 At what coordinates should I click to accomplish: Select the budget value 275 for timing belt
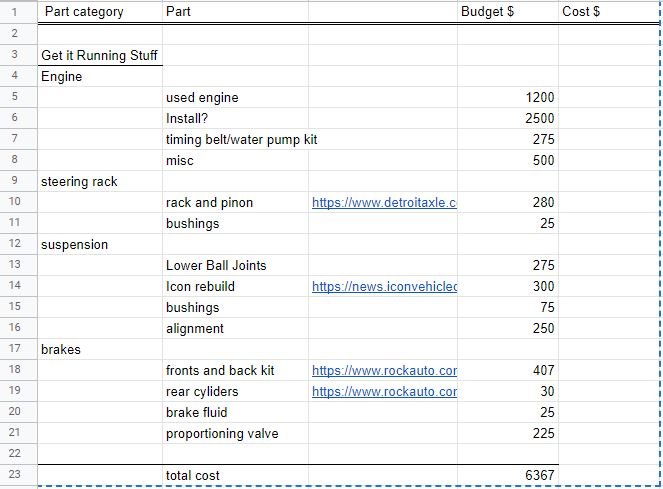tap(508, 139)
